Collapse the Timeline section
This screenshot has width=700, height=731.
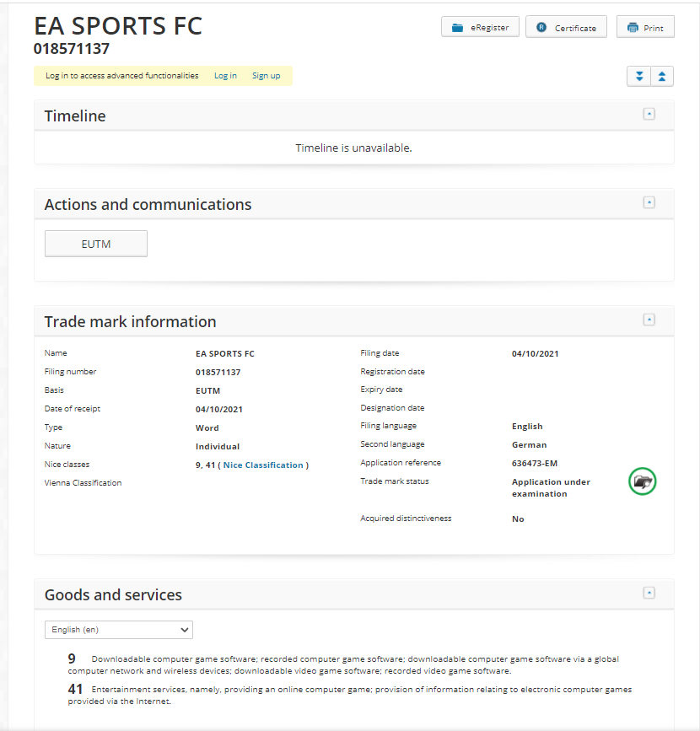click(649, 114)
